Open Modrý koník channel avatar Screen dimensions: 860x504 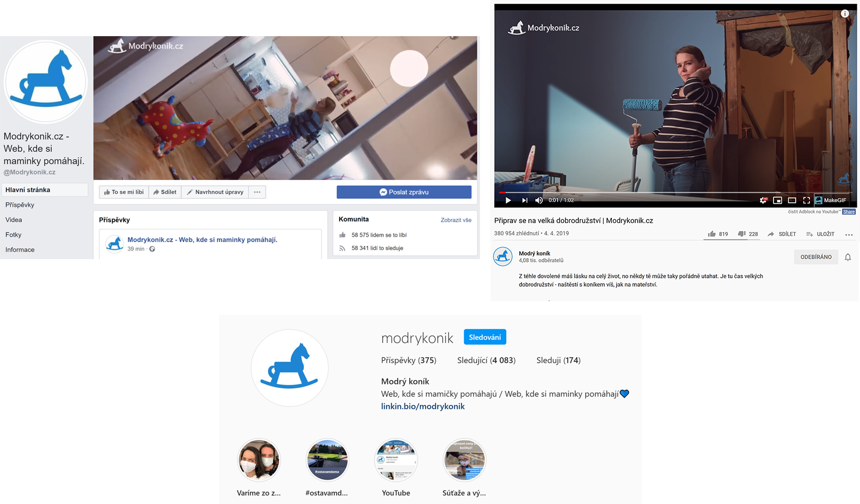[x=503, y=257]
